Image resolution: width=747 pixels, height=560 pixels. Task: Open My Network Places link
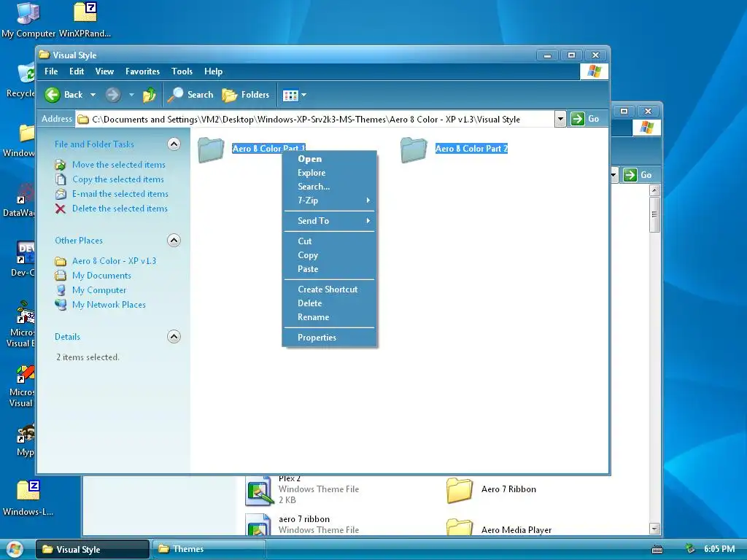click(109, 305)
